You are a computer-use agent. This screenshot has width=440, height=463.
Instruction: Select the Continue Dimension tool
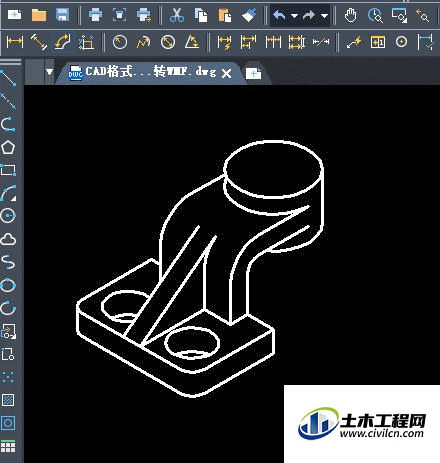[x=273, y=42]
